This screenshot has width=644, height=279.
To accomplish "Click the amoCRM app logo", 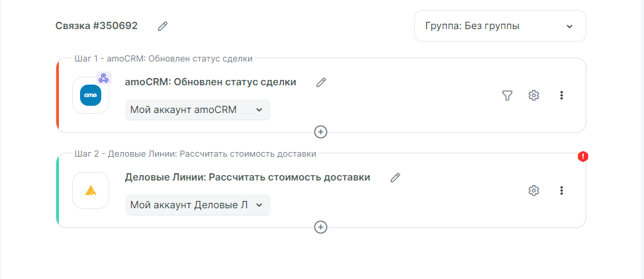I will 91,95.
